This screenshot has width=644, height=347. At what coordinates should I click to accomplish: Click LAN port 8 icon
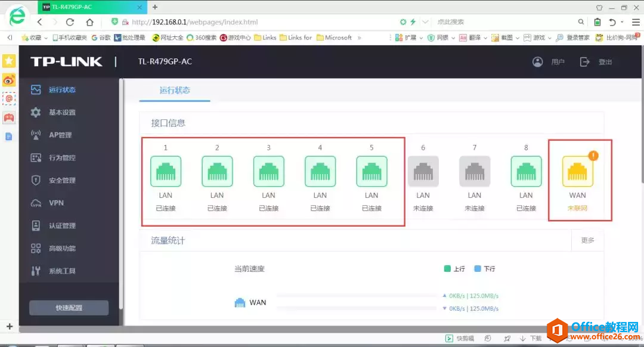[526, 172]
